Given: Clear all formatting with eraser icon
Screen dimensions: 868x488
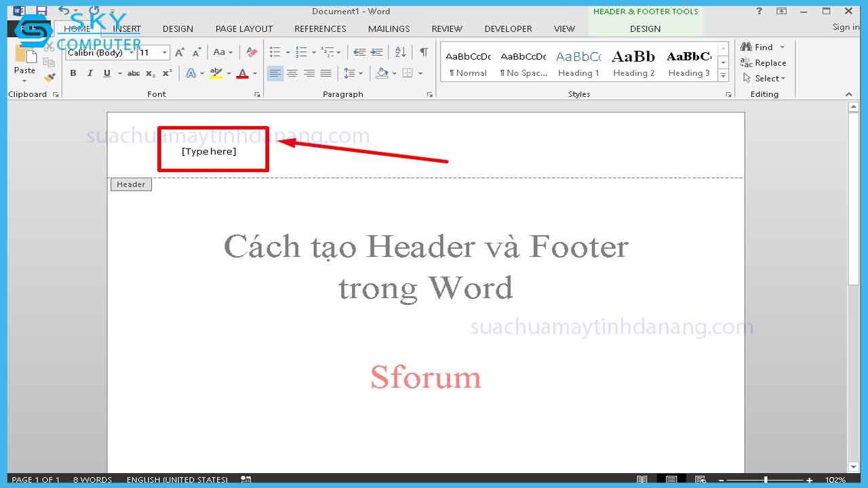Looking at the screenshot, I should [252, 52].
